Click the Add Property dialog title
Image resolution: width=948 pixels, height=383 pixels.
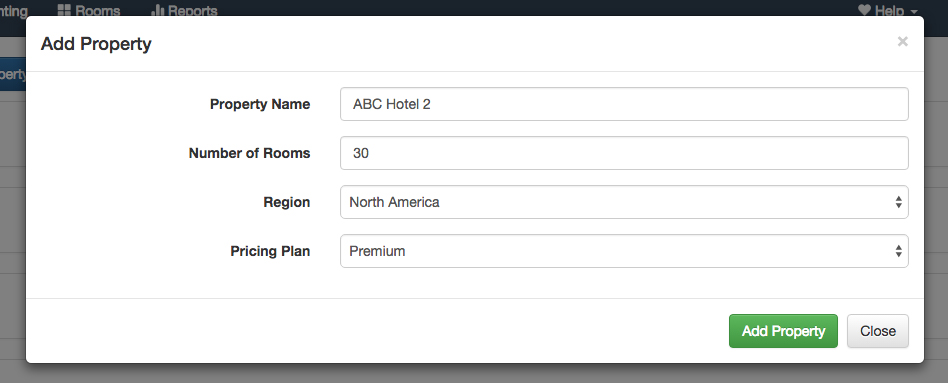(96, 44)
